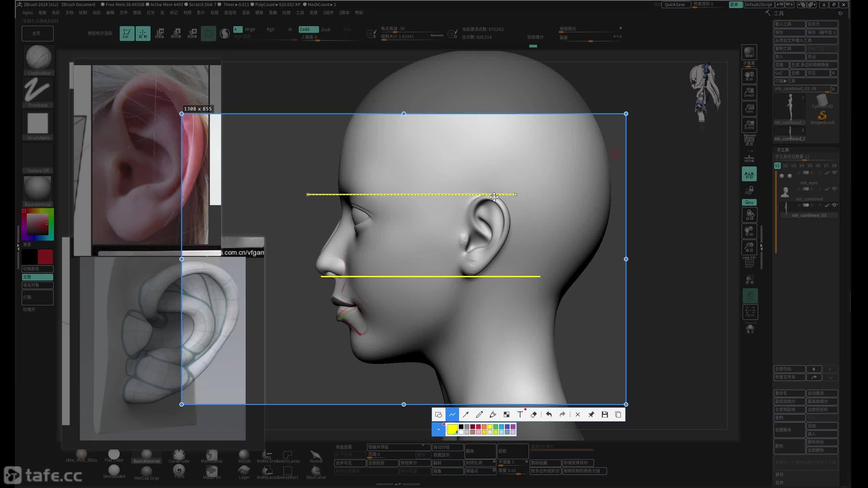The image size is (868, 488).
Task: Open the 笔刷 brush menu
Action: [42, 13]
